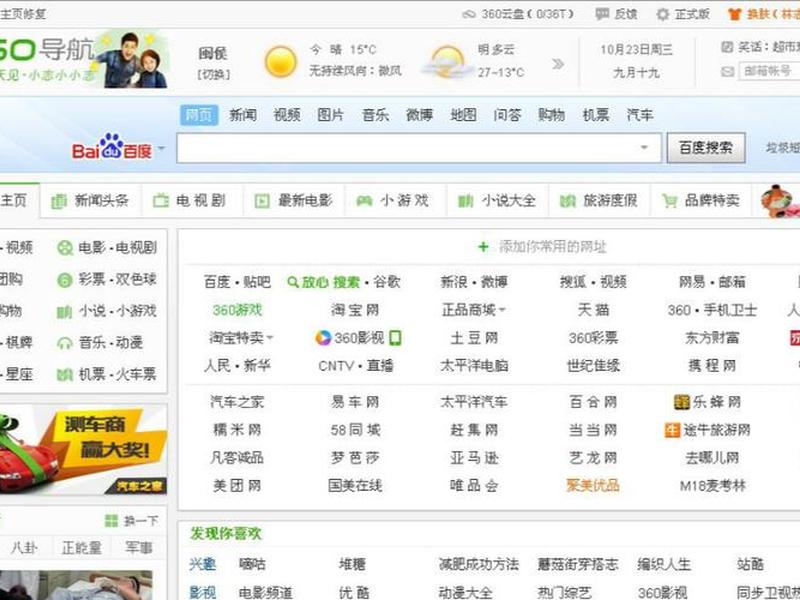Click the 邮箱帐号 input field
The height and width of the screenshot is (600, 800).
[769, 71]
